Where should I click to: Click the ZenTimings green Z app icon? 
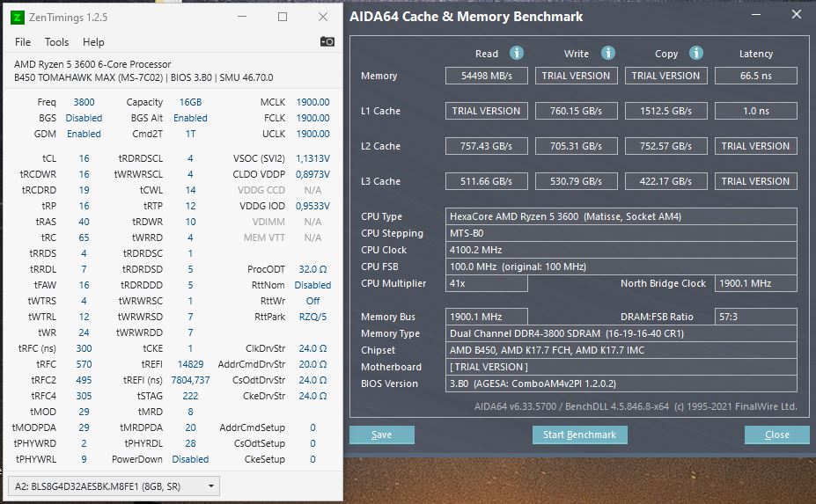pyautogui.click(x=18, y=18)
